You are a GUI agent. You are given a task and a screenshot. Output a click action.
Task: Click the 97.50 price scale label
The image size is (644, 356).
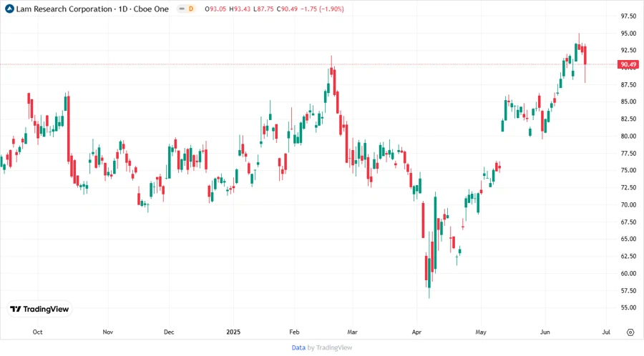(628, 16)
